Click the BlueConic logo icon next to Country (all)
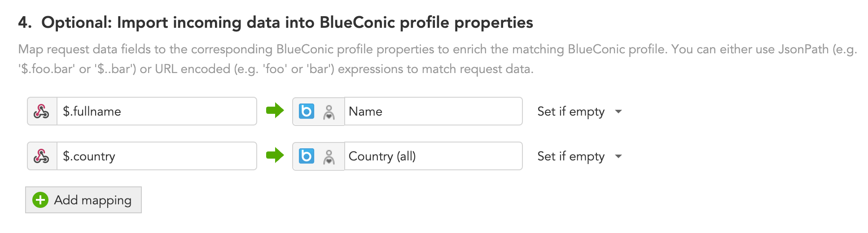 307,156
